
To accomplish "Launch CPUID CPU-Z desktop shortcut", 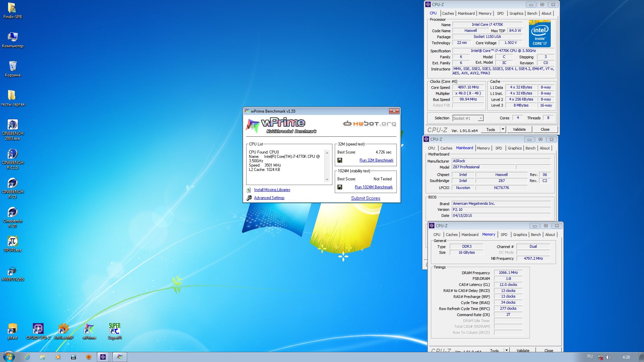I will tap(38, 331).
